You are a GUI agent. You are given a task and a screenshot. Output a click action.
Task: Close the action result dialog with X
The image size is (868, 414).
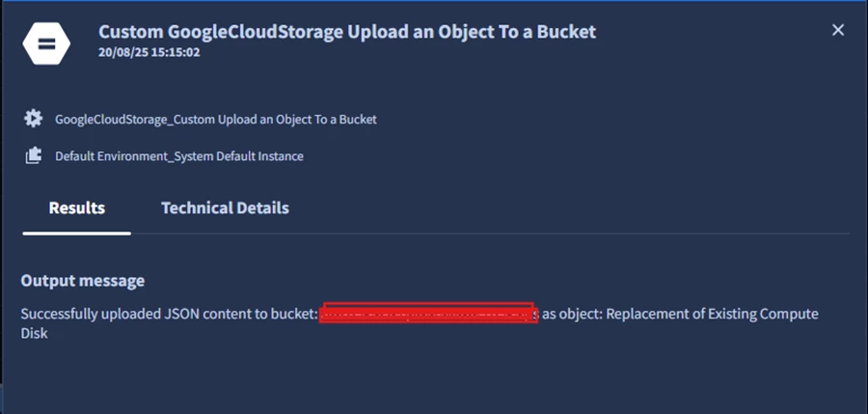[838, 31]
